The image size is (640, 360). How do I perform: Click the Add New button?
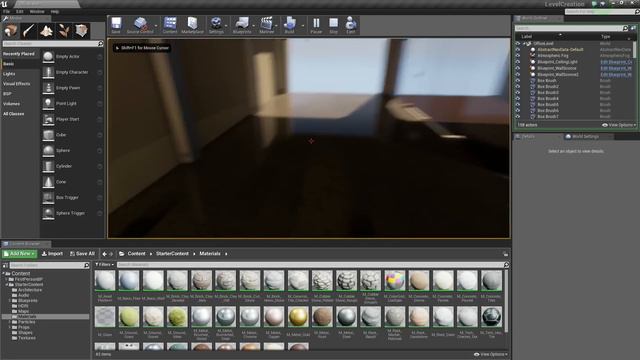[20, 254]
